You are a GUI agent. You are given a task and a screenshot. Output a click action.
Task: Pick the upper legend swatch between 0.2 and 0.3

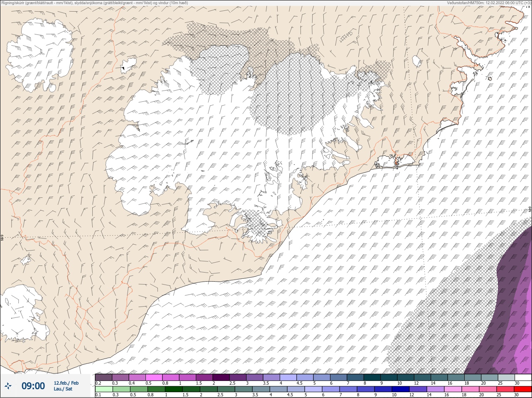tap(103, 377)
